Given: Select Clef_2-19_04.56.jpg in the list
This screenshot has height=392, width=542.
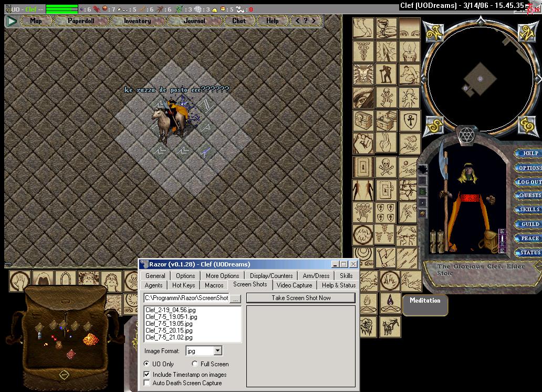Looking at the screenshot, I should (171, 310).
